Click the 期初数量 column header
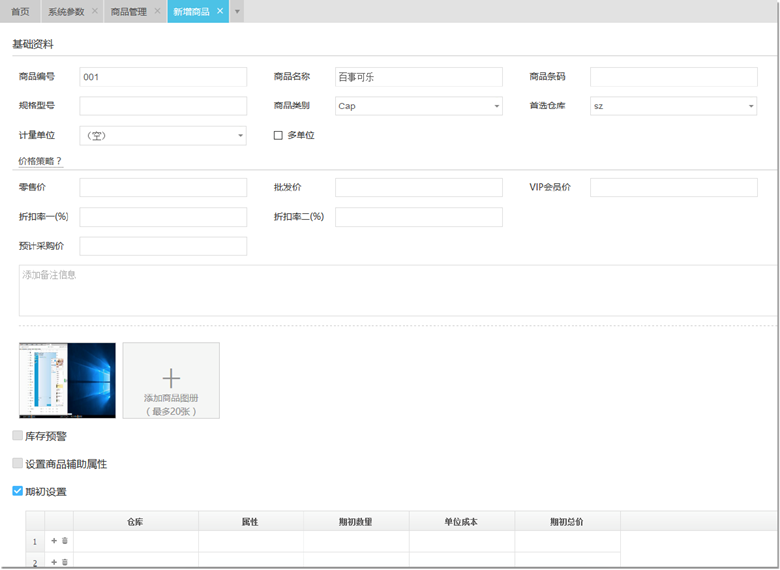The image size is (780, 570). click(356, 522)
